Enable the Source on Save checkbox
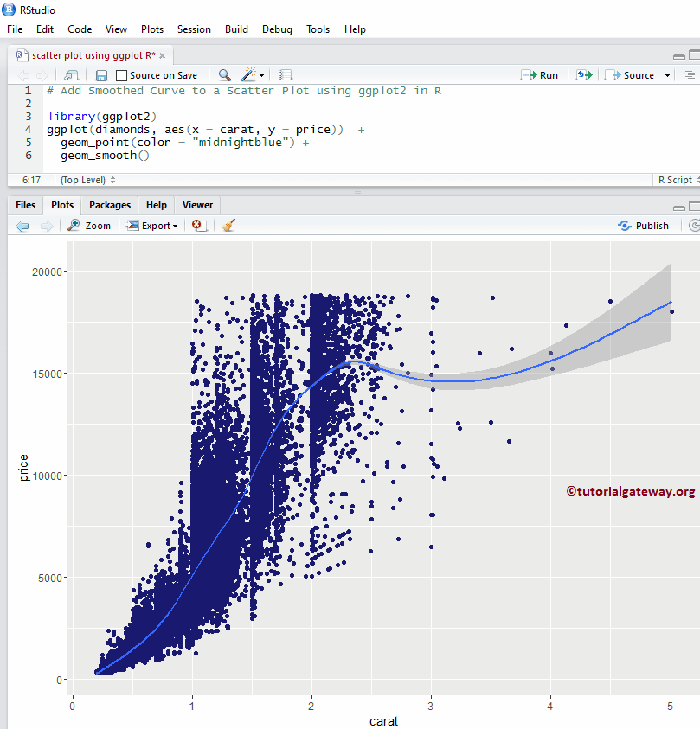The height and width of the screenshot is (729, 700). (x=121, y=74)
